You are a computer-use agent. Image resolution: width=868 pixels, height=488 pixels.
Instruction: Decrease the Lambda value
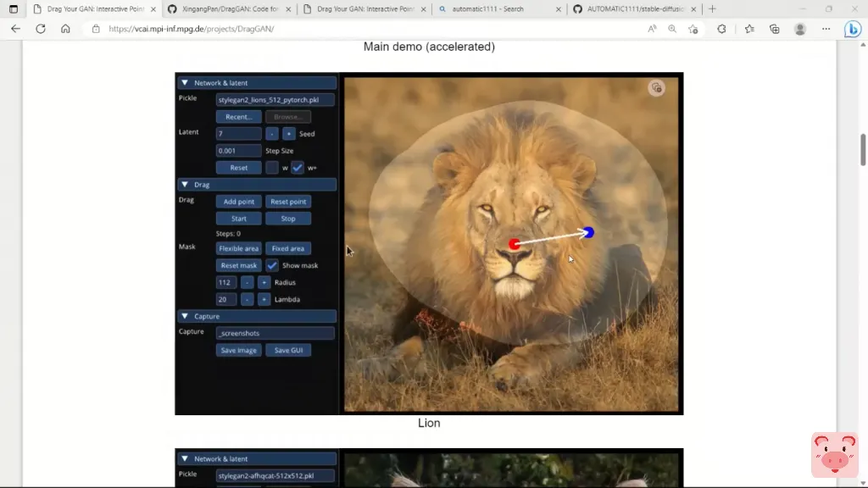(247, 299)
